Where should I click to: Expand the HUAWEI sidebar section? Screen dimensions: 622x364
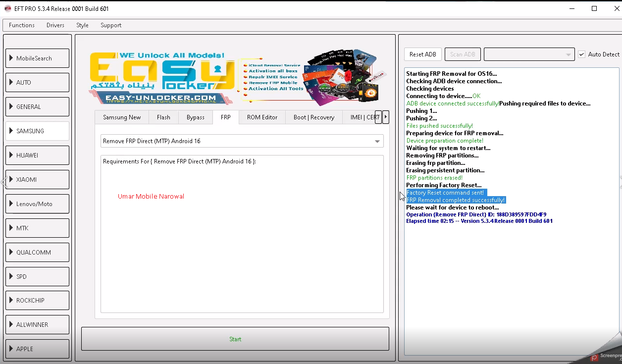click(x=37, y=156)
